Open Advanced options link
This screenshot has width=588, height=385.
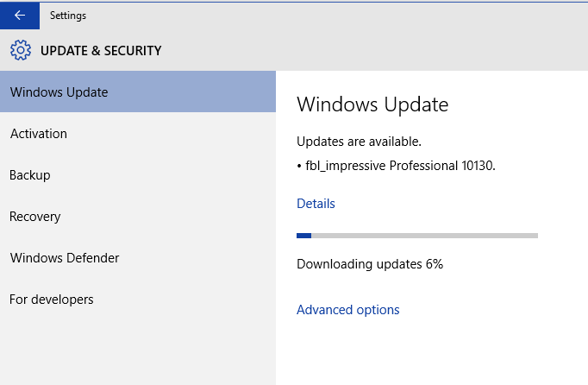[x=348, y=310]
